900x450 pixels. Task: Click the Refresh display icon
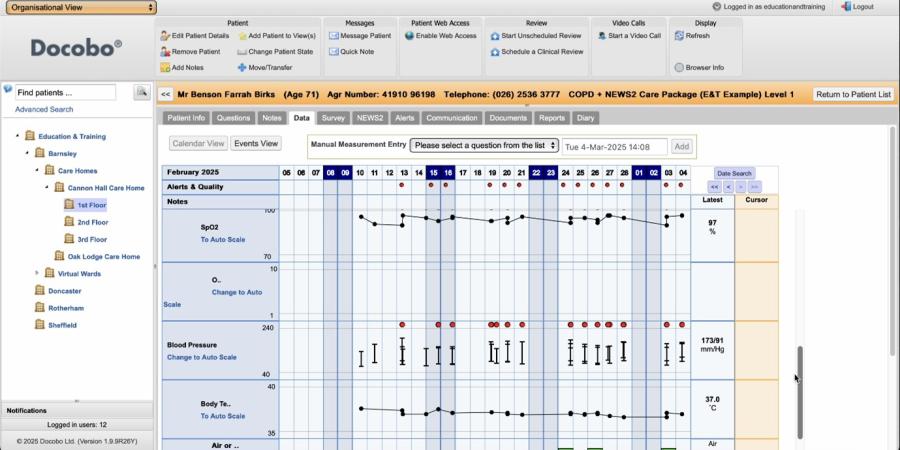(679, 36)
